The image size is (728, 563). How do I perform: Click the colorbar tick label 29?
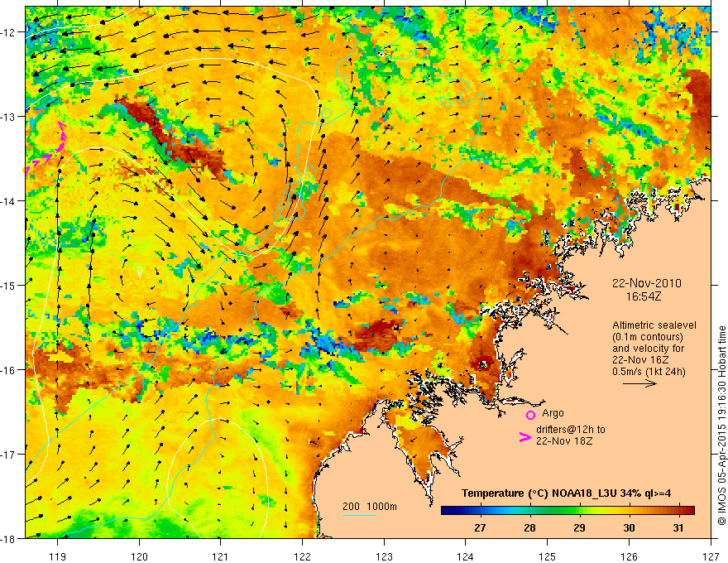click(x=579, y=528)
